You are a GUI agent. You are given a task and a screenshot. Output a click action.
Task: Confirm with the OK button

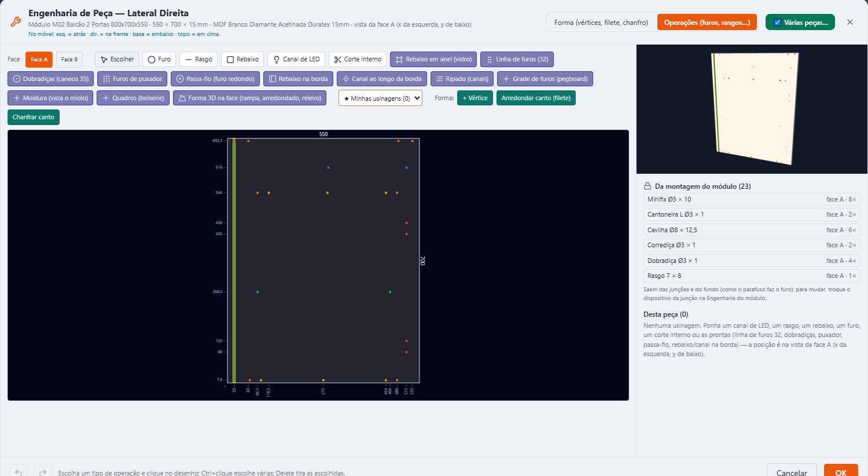pyautogui.click(x=841, y=470)
